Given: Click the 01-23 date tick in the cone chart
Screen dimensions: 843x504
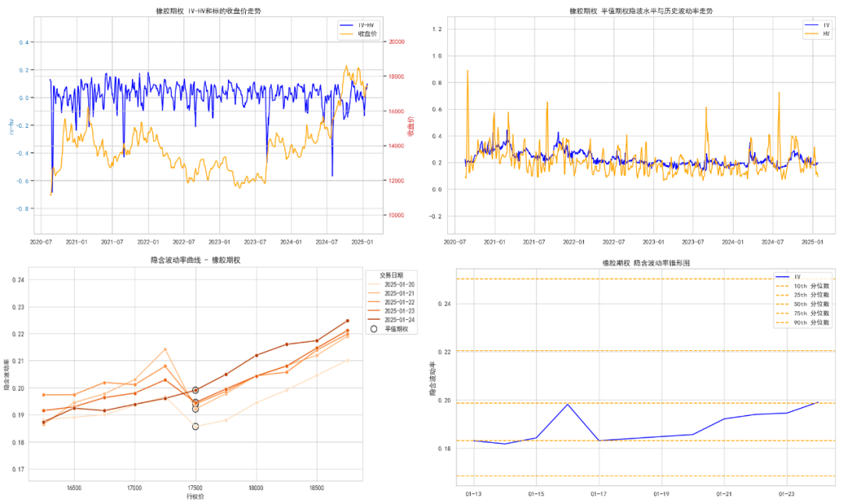Looking at the screenshot, I should (787, 495).
